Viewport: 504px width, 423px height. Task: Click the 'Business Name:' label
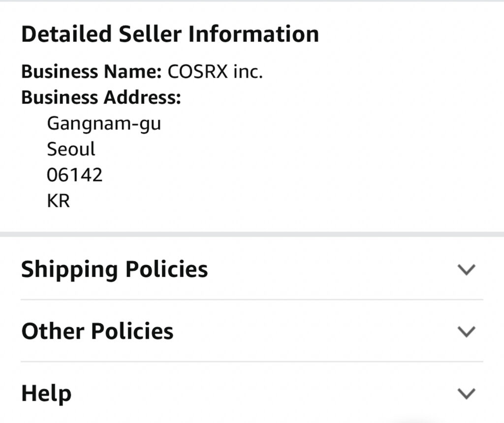pyautogui.click(x=91, y=72)
